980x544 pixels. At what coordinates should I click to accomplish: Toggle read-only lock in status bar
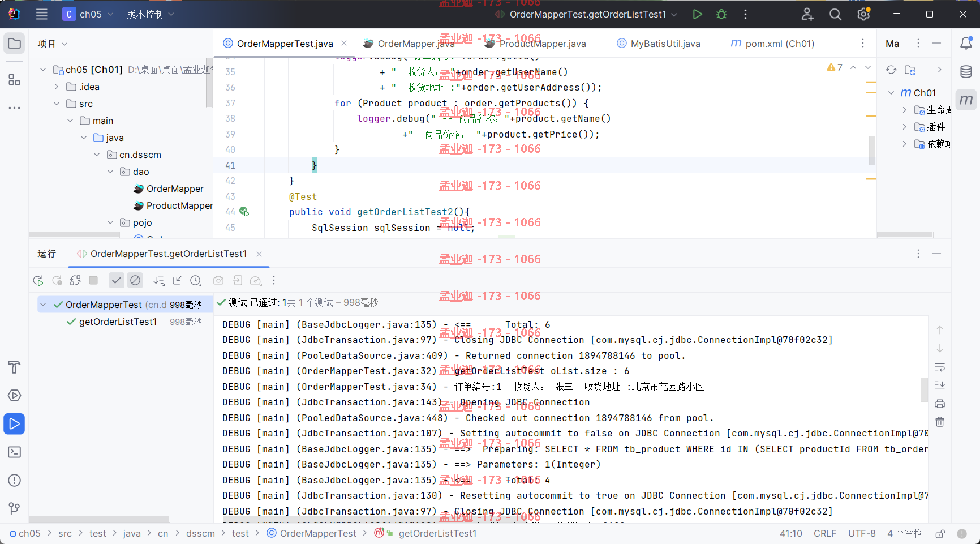(x=940, y=533)
